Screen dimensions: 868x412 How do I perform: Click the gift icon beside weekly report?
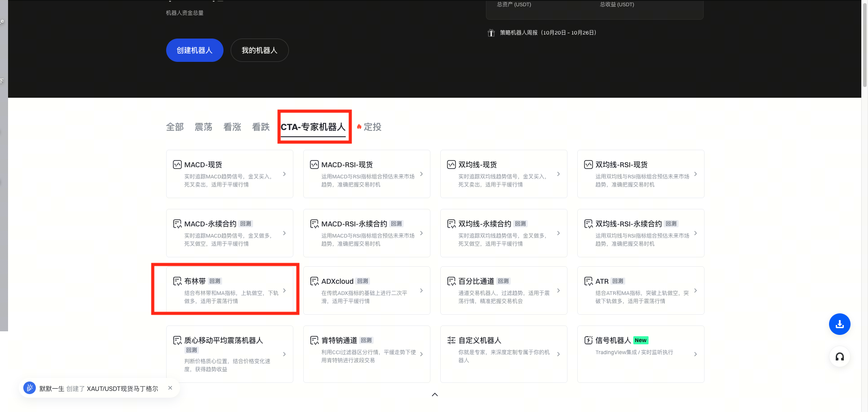click(x=491, y=33)
